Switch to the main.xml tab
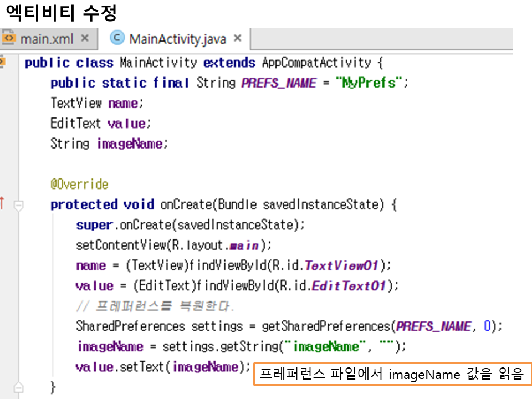Image resolution: width=532 pixels, height=399 pixels. tap(47, 39)
